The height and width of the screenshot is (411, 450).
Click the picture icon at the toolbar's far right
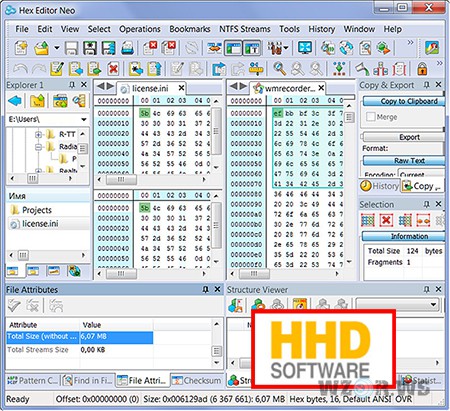click(x=432, y=48)
